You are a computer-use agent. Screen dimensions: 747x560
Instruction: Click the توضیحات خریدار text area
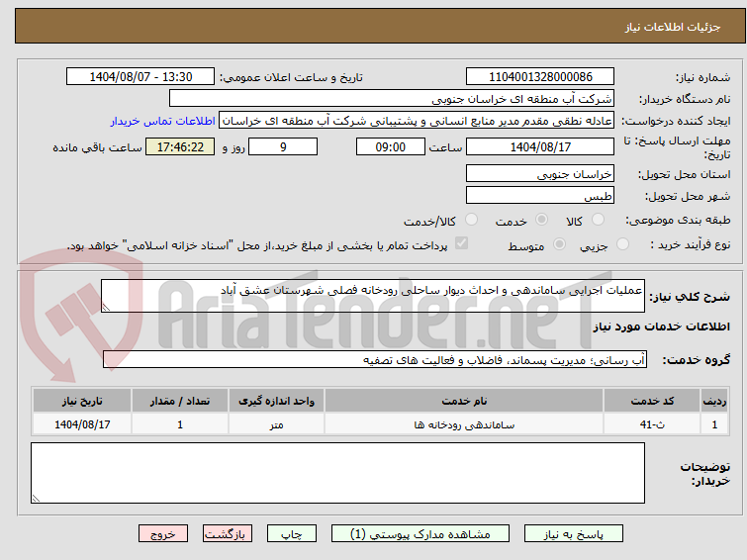point(337,473)
